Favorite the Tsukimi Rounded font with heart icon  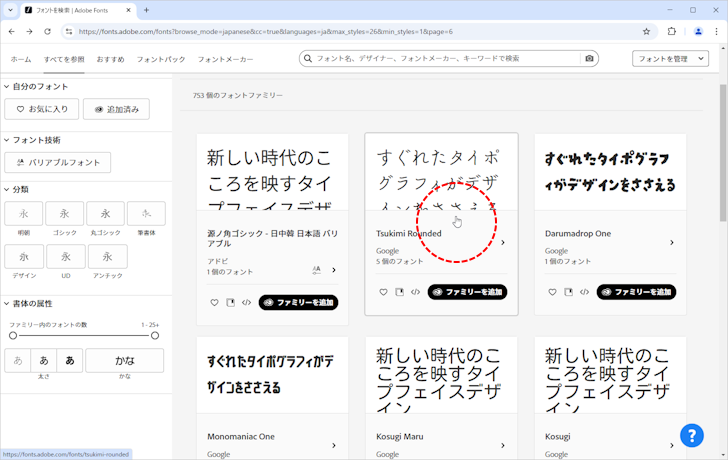click(x=383, y=292)
